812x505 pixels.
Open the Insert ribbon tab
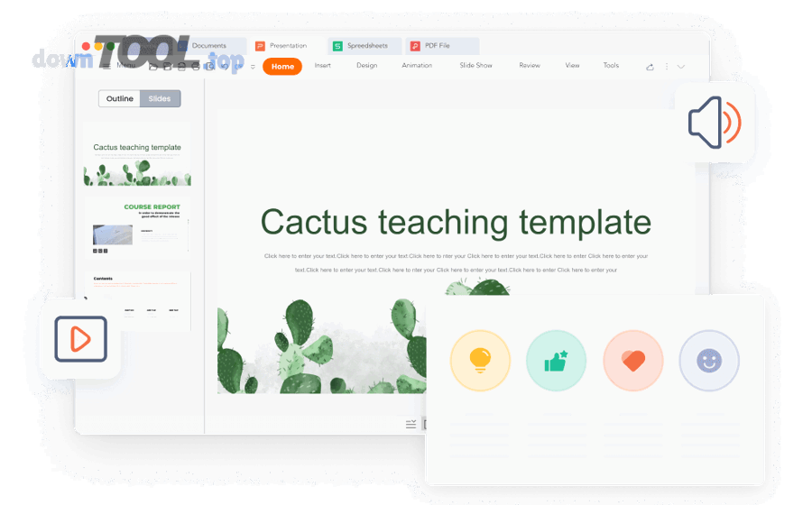click(322, 66)
